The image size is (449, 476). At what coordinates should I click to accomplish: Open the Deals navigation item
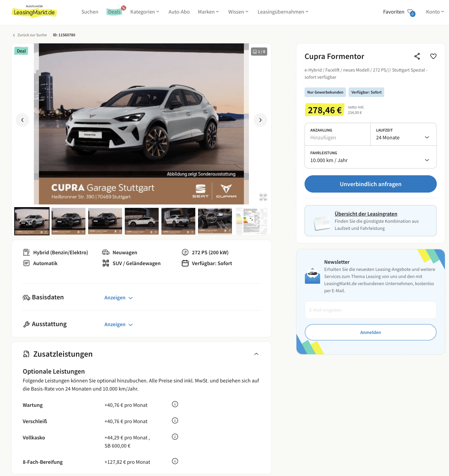click(115, 12)
